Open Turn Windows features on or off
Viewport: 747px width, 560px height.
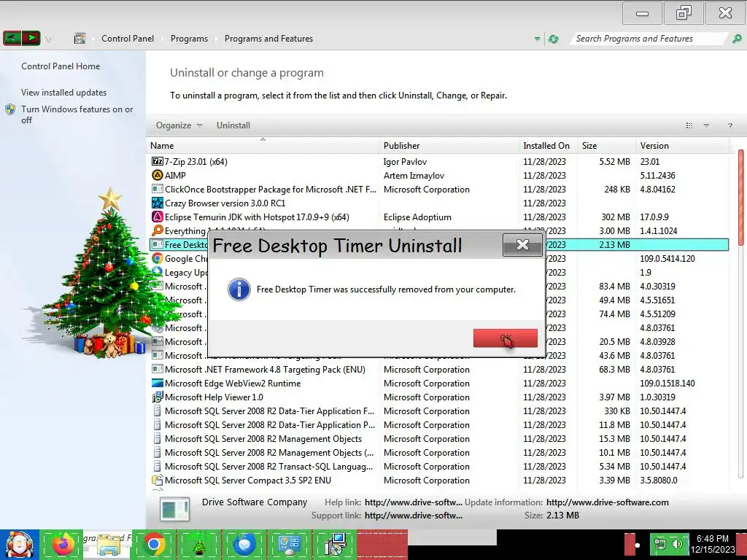coord(77,114)
